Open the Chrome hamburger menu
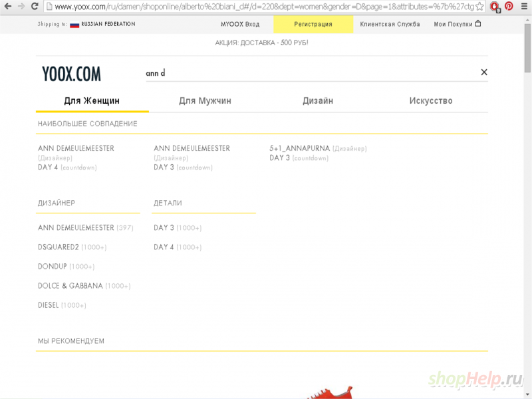 524,6
